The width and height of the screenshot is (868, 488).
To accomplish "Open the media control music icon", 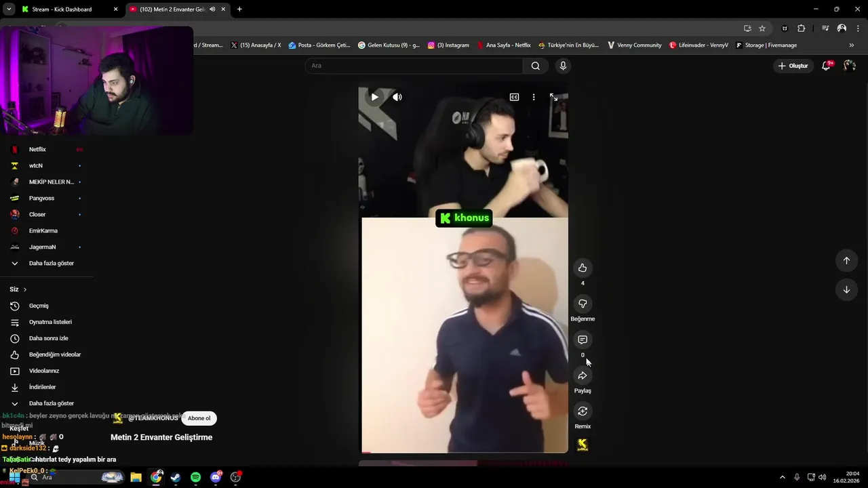I will [825, 28].
